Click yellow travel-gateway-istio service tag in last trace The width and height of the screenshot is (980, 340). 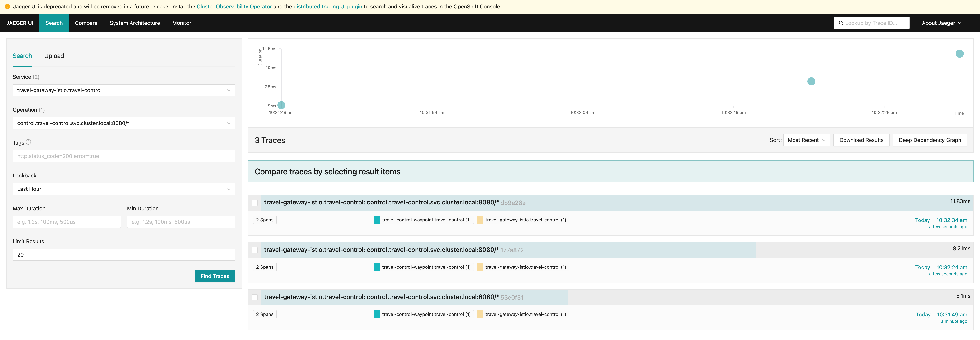point(523,315)
